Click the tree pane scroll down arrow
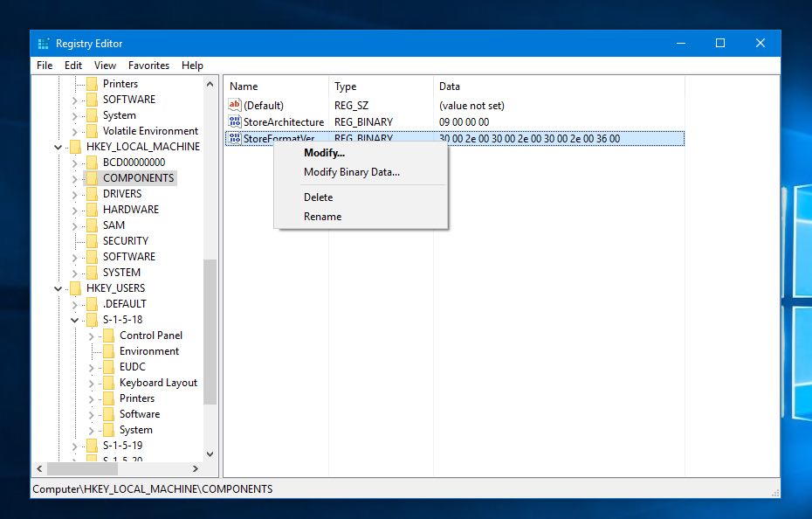This screenshot has height=519, width=812. tap(210, 454)
